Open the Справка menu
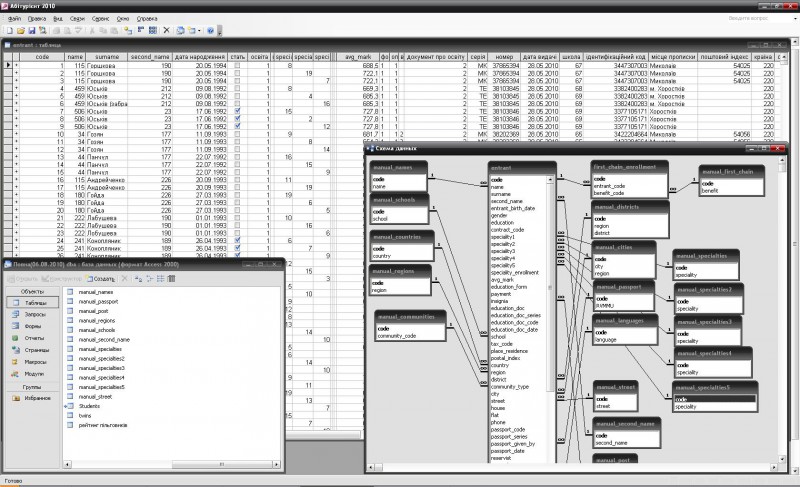 pos(147,18)
